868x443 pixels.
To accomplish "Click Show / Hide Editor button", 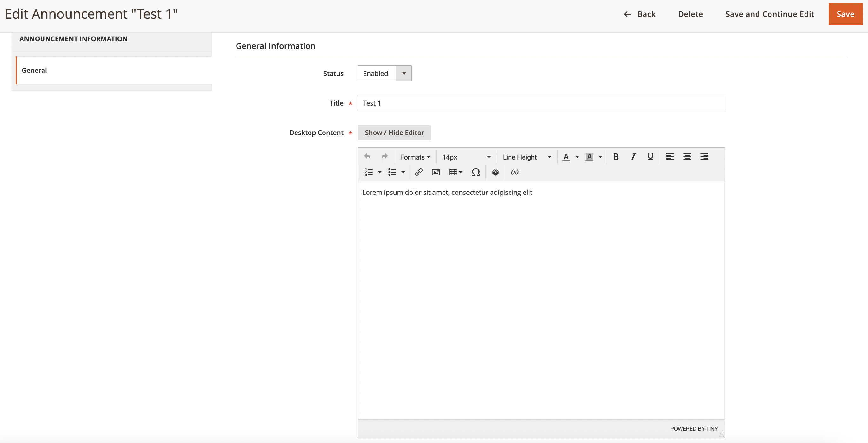I will click(x=394, y=133).
